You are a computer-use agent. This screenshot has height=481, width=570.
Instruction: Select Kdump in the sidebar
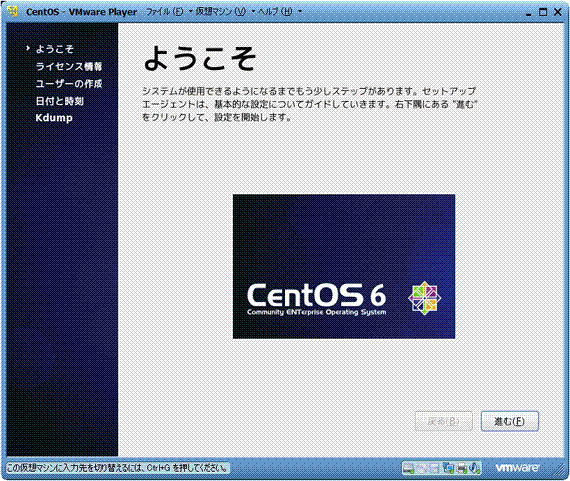click(x=54, y=118)
